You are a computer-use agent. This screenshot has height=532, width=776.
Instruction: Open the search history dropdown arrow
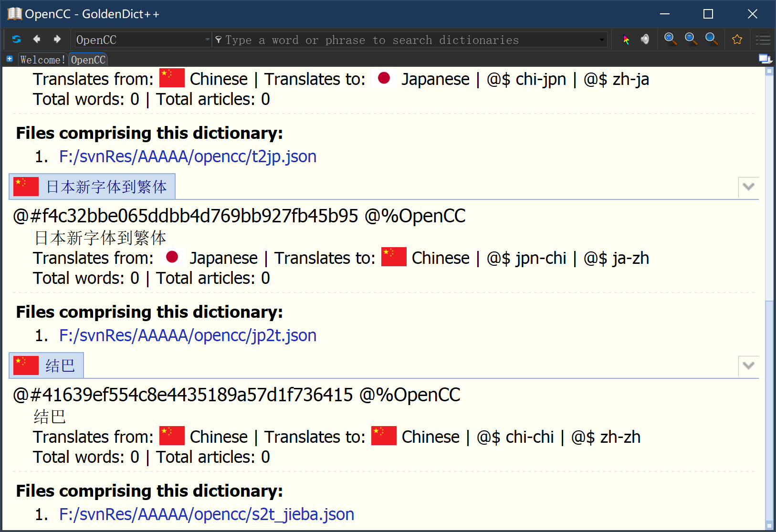[602, 40]
